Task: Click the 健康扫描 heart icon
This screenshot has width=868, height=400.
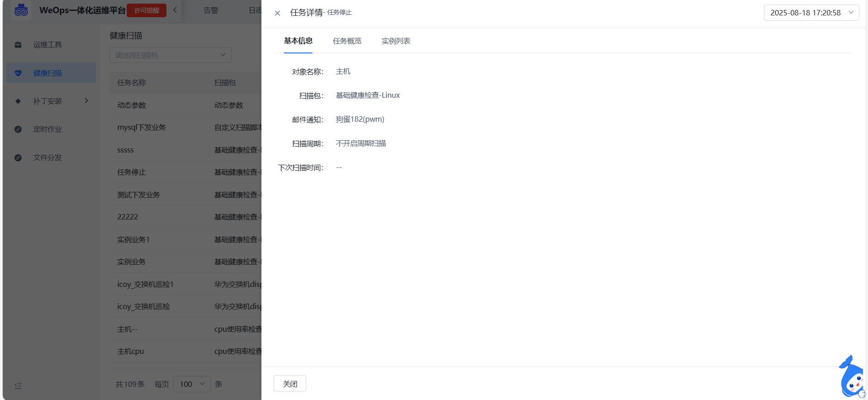Action: (x=18, y=73)
